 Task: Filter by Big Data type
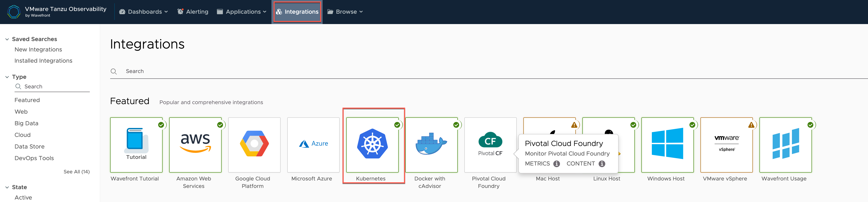[x=26, y=123]
